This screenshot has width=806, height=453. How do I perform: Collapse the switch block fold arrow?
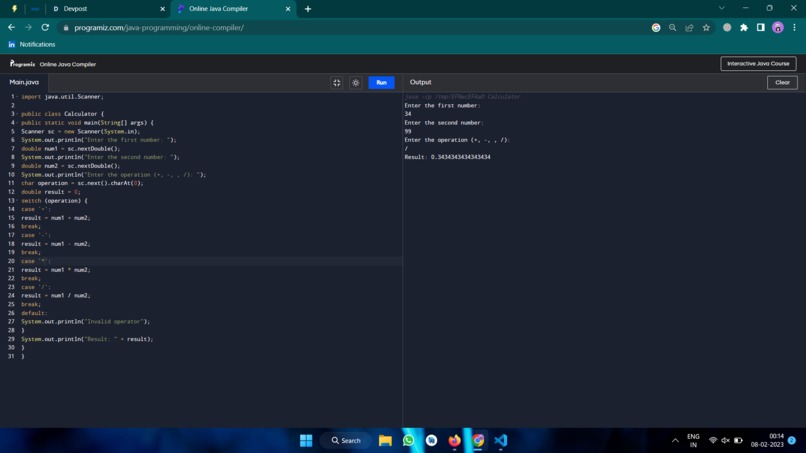pyautogui.click(x=17, y=201)
